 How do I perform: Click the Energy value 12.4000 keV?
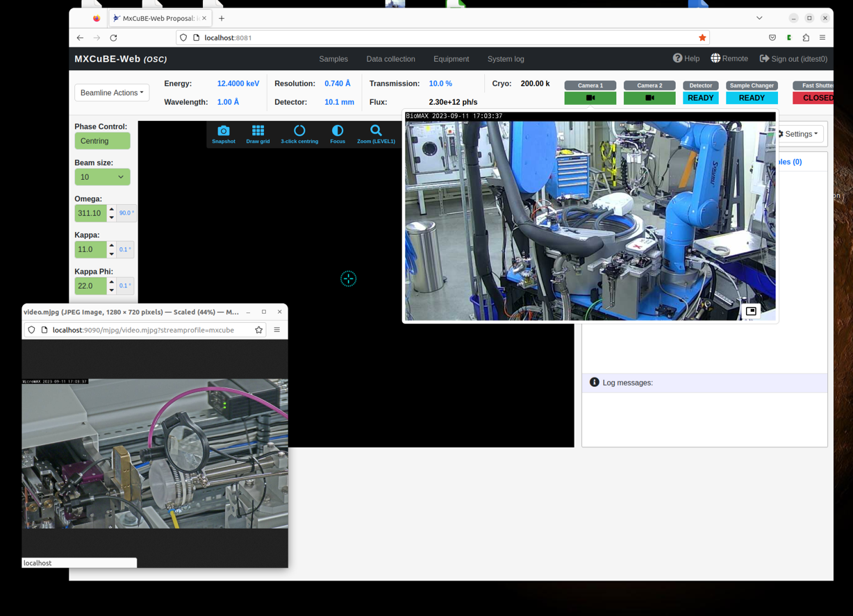pyautogui.click(x=238, y=83)
